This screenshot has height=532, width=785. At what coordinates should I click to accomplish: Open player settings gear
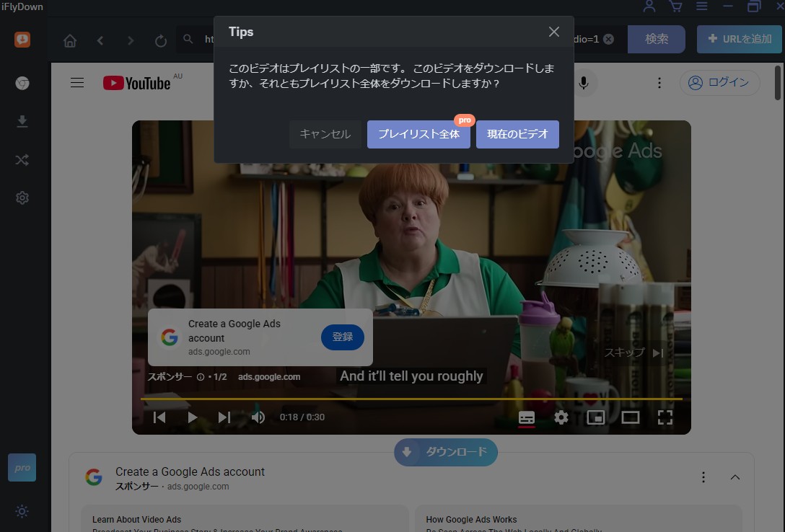click(x=561, y=417)
